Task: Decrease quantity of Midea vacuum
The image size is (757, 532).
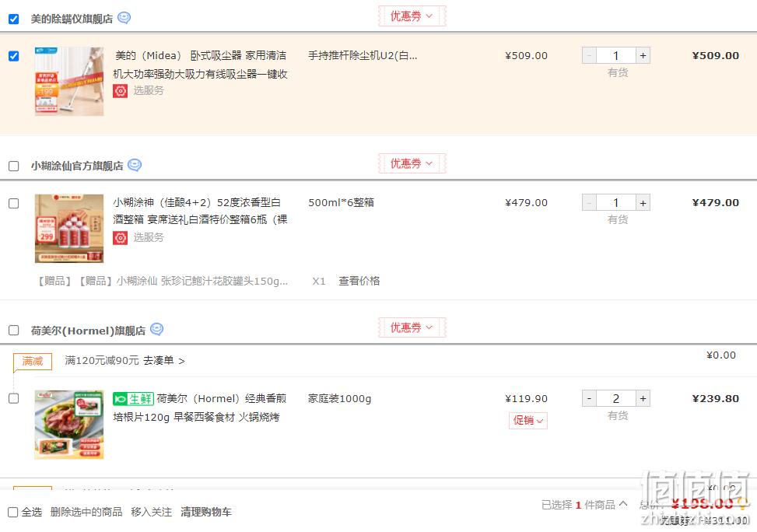Action: pyautogui.click(x=589, y=55)
